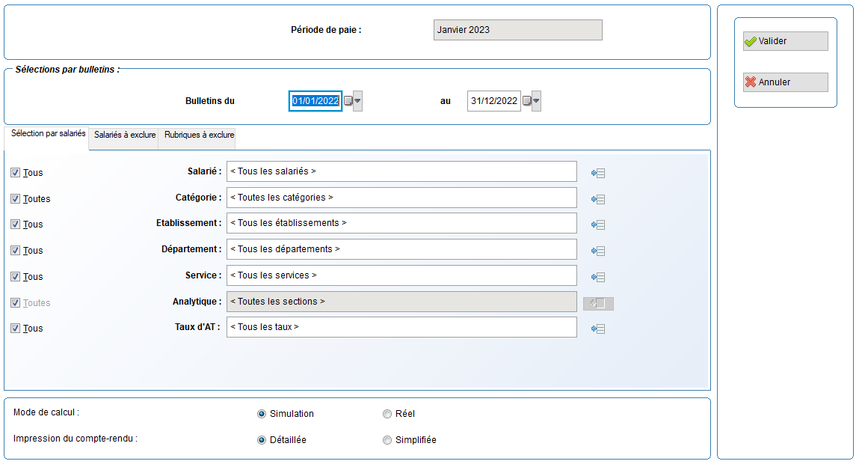Screen dimensions: 868x473
Task: Click the Service field 'Tous les services'
Action: (402, 275)
